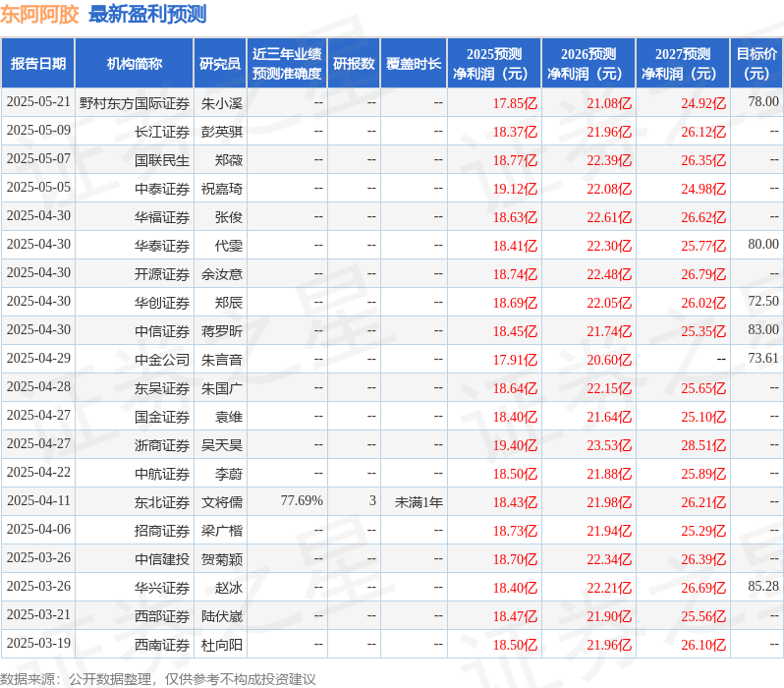The width and height of the screenshot is (784, 688).
Task: Click target price 73.61
Action: coord(763,359)
